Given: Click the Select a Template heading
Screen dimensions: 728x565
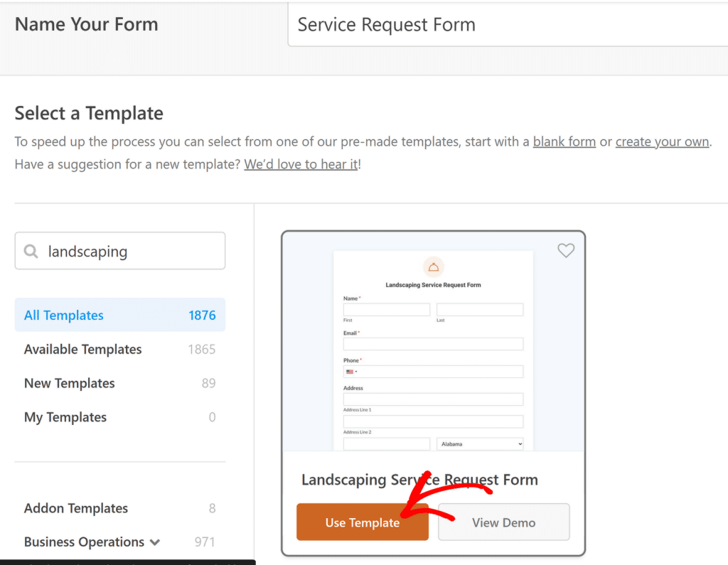Looking at the screenshot, I should point(89,113).
